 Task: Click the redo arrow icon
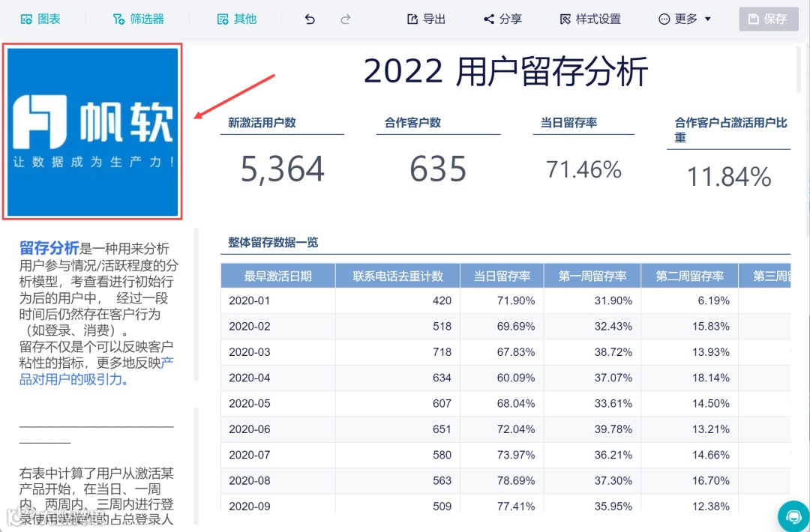(x=346, y=19)
